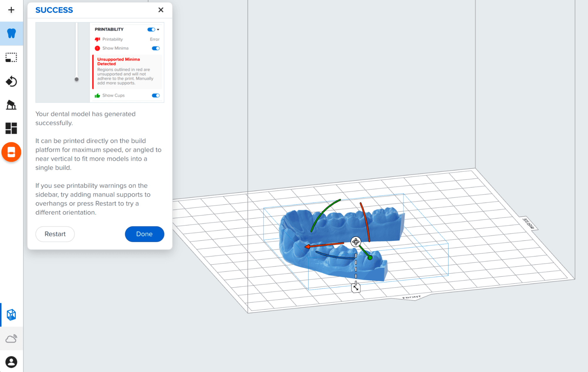Click the plus add-model icon

11,10
